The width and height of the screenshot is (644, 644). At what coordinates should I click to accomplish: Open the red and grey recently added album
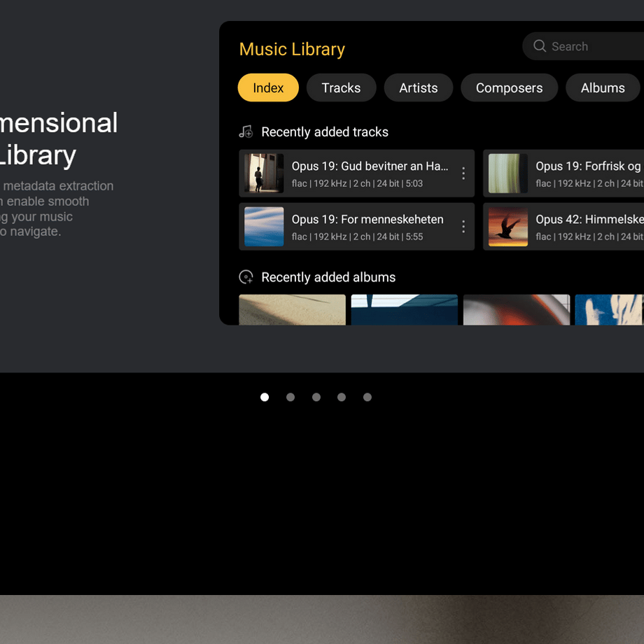click(517, 309)
